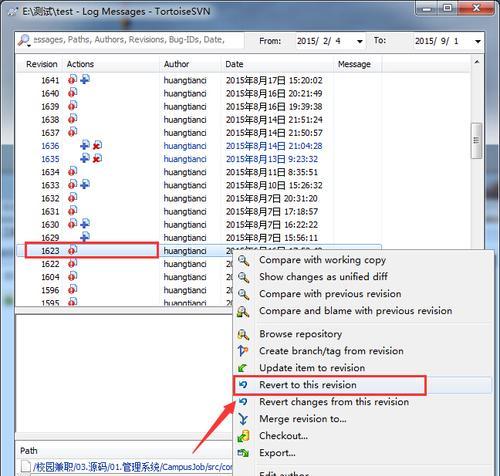Click the added icon in revision 1630 row
Viewport: 500px width, 476px height.
(85, 224)
